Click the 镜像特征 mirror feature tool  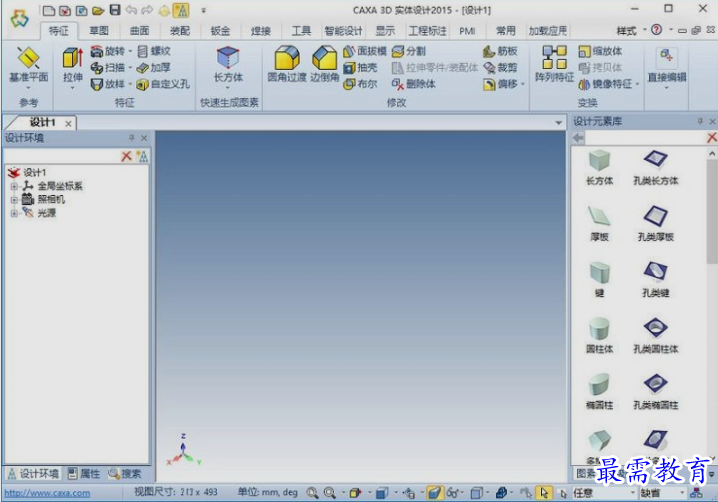[x=605, y=84]
